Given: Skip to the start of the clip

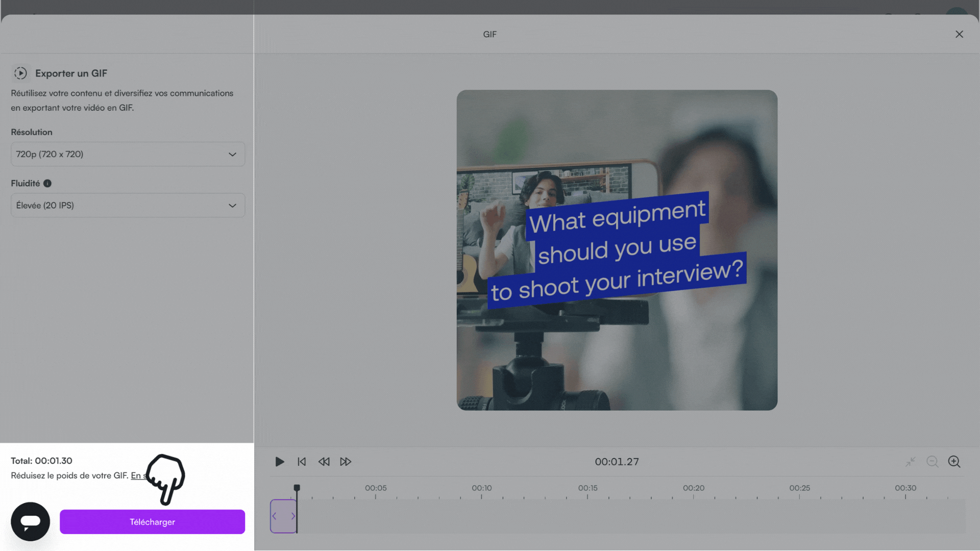Looking at the screenshot, I should tap(302, 462).
